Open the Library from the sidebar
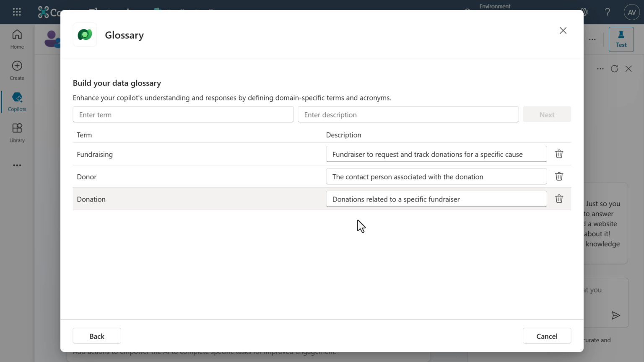The height and width of the screenshot is (362, 644). point(17,132)
